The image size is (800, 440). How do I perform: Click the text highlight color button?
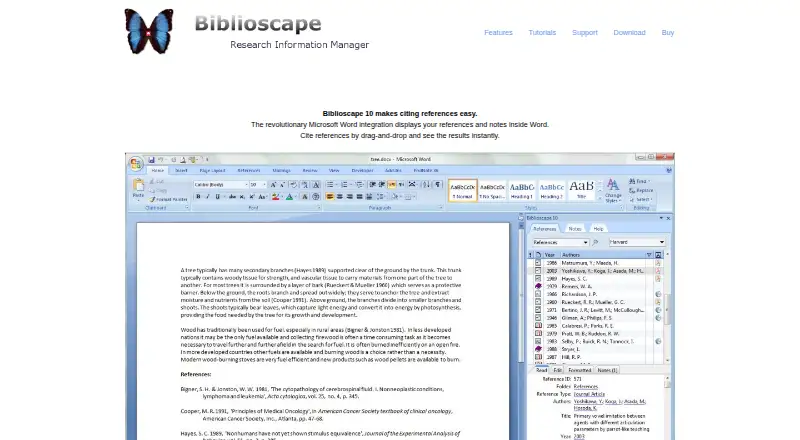point(276,197)
